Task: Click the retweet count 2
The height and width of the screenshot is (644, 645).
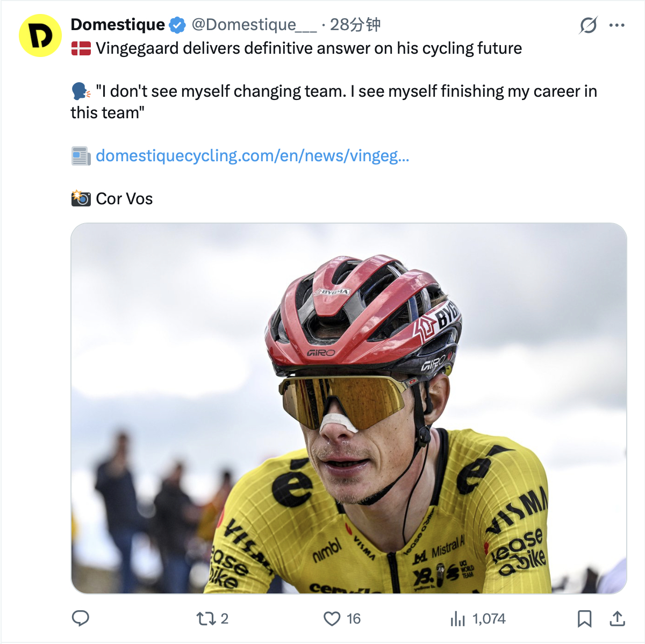Action: coord(225,619)
